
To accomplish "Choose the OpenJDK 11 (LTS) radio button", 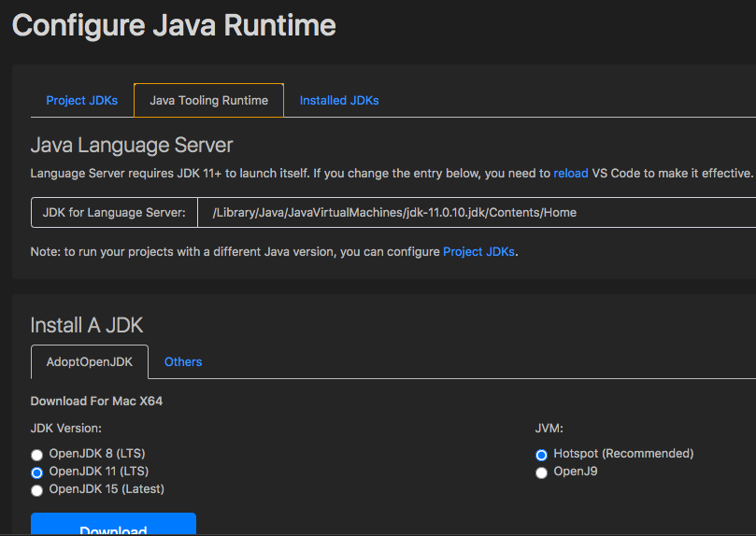I will point(37,473).
